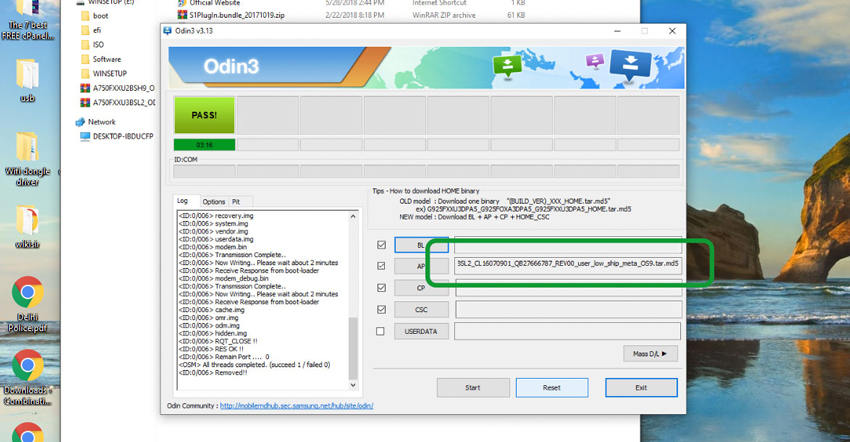850x442 pixels.
Task: Select the boot folder in Explorer
Action: tap(94, 16)
